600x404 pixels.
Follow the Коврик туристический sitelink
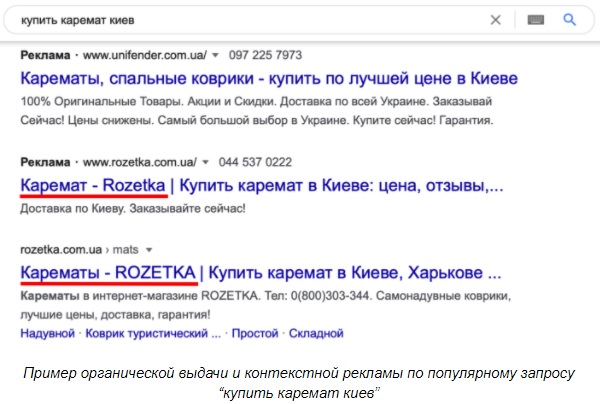tap(152, 332)
